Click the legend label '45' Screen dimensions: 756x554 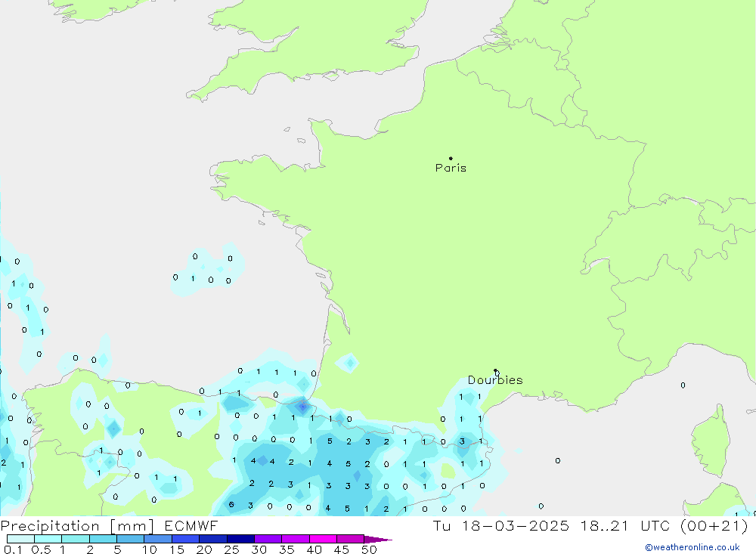coord(342,549)
